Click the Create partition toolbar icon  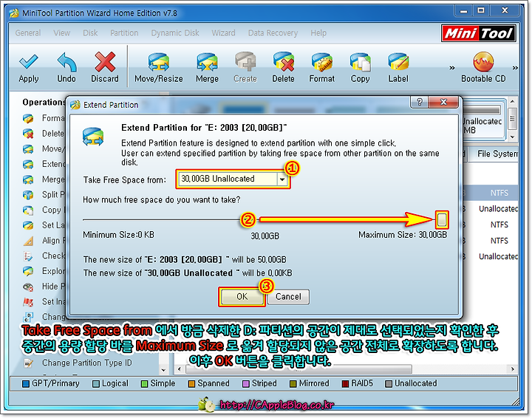245,62
